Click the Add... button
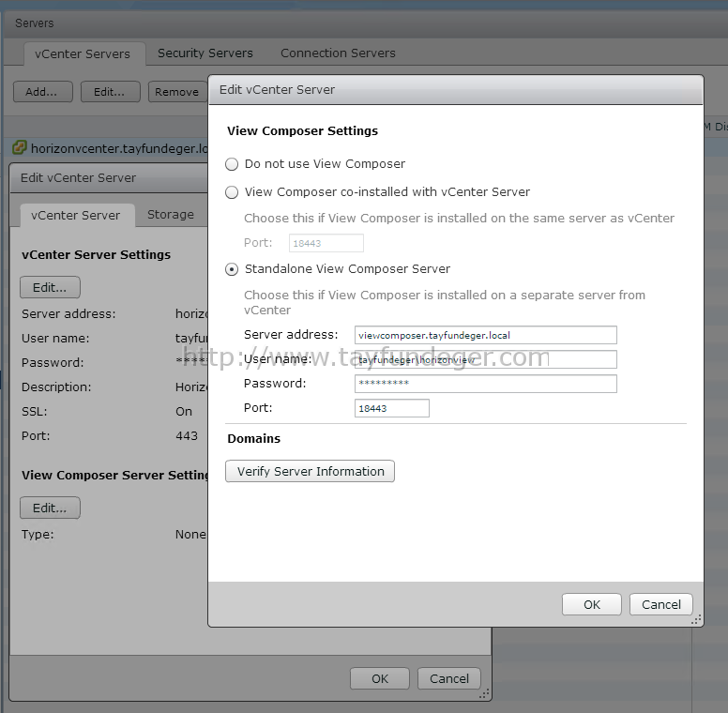This screenshot has height=713, width=728. 43,91
